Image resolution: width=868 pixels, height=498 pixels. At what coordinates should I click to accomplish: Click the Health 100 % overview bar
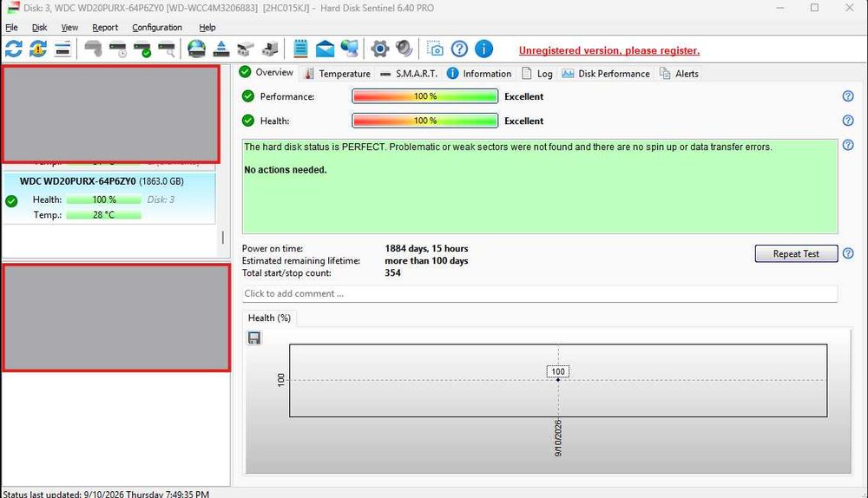click(425, 121)
